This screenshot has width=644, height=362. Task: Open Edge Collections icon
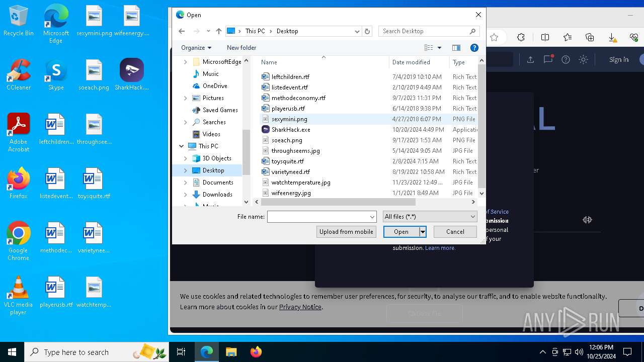(x=590, y=37)
